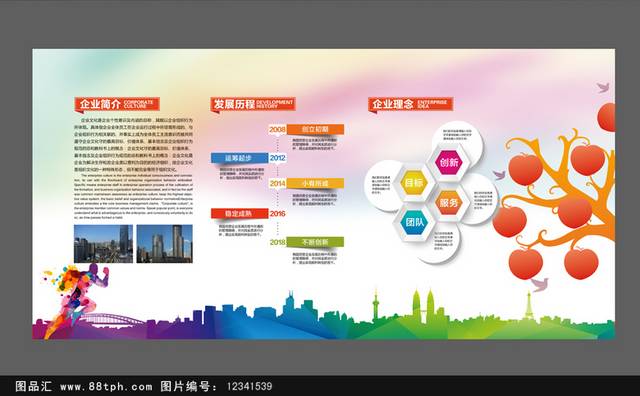
Task: Click the blue 运筹起步 label
Action: [240, 158]
